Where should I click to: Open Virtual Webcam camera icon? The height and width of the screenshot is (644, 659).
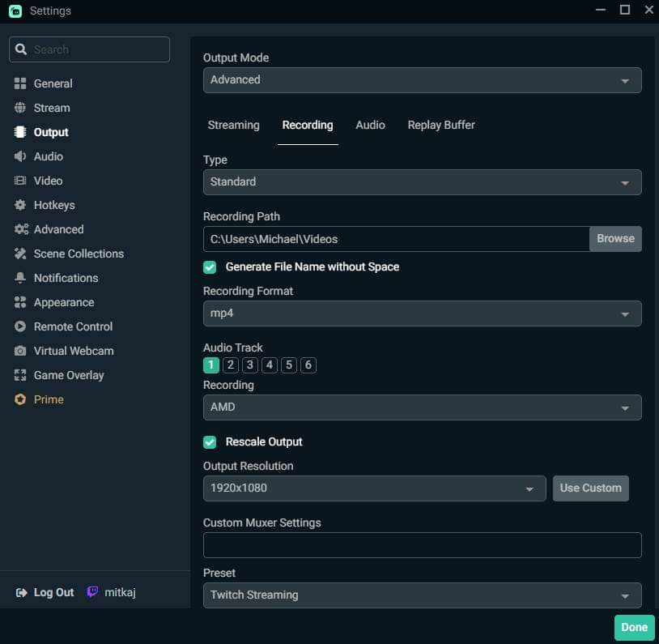[20, 351]
